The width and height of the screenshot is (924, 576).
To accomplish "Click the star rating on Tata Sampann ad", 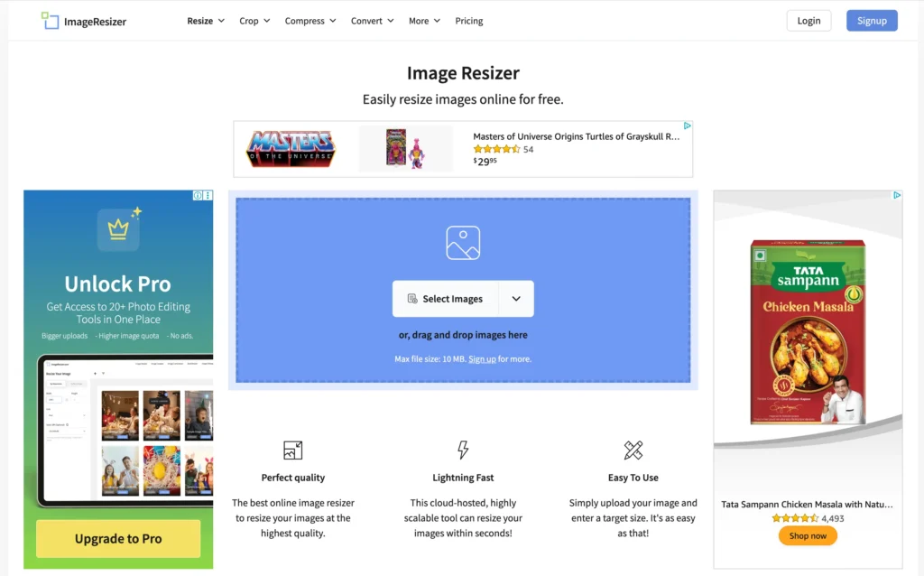I will (795, 519).
